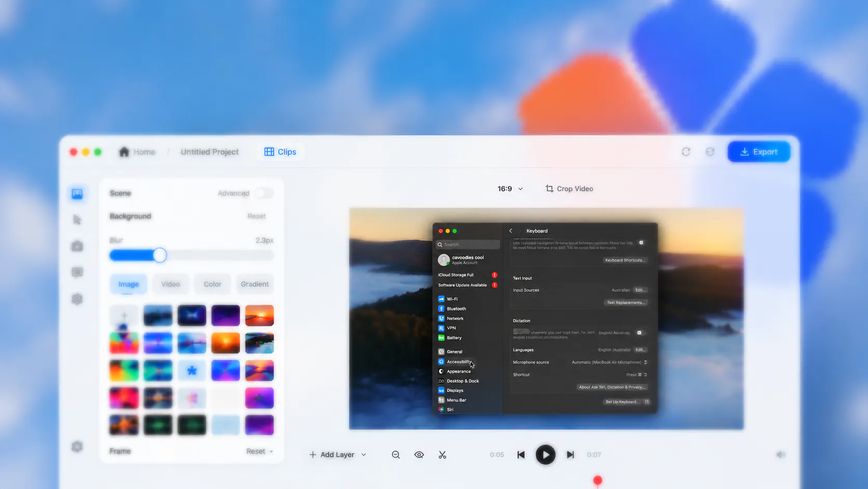Toggle the Advanced switch
The image size is (868, 489).
tap(264, 193)
